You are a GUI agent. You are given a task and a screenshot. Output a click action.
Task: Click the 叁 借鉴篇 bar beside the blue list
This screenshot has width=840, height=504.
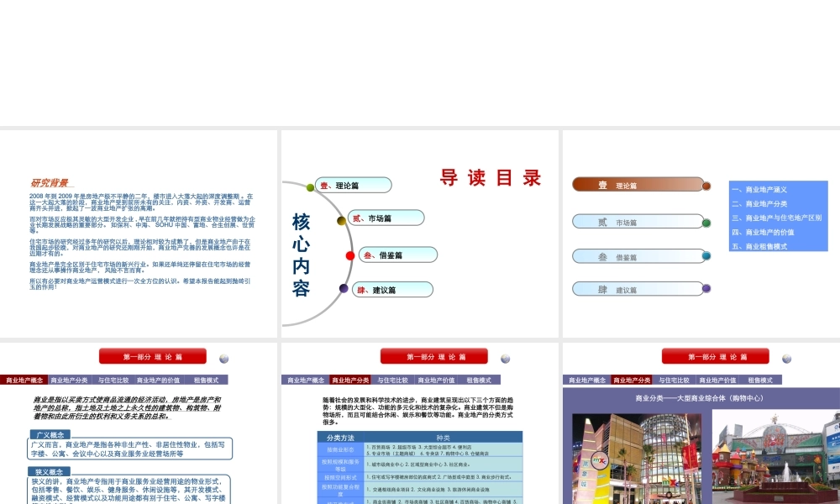tap(638, 256)
